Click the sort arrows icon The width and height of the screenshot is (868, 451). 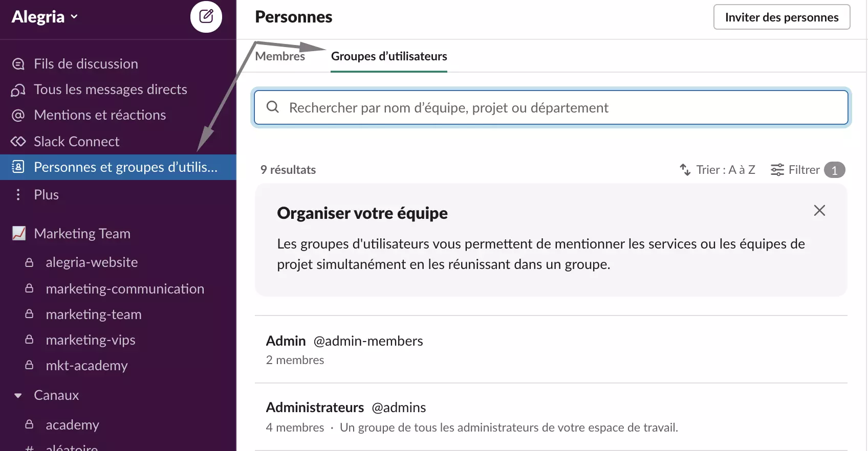click(x=685, y=170)
